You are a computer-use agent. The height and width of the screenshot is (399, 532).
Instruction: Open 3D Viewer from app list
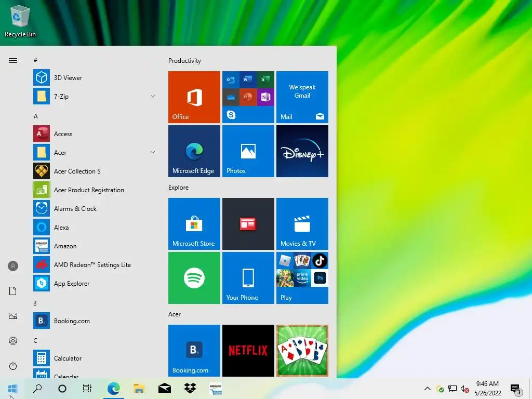point(95,78)
